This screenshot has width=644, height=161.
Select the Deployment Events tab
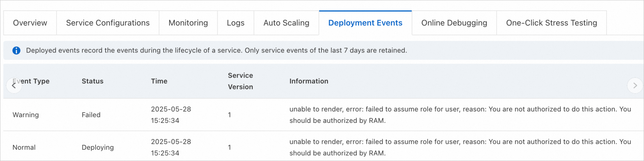coord(365,23)
